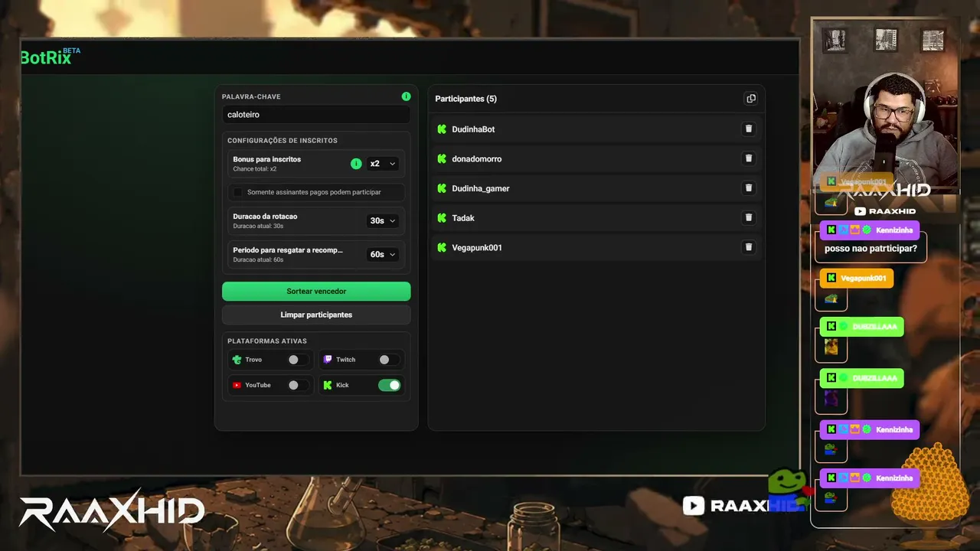This screenshot has height=551, width=980.
Task: Click the 'Duracao da rotacao' label
Action: pos(265,217)
